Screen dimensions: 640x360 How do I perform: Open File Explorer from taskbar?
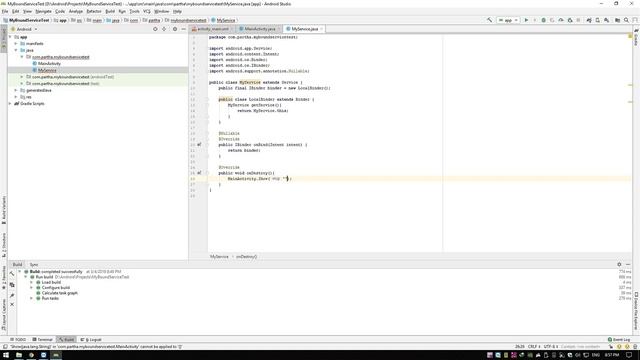tap(19, 355)
